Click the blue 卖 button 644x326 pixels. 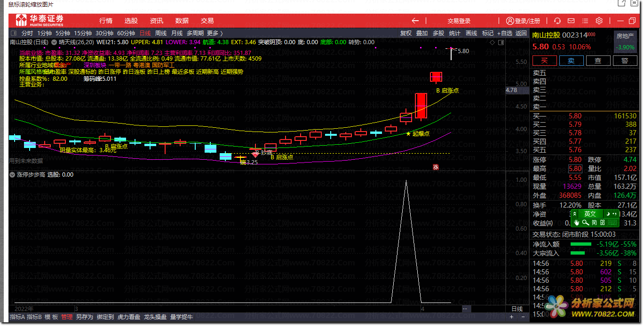coord(572,61)
